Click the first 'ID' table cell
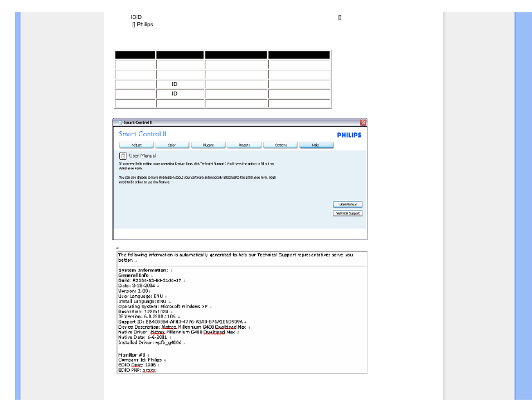This screenshot has height=412, width=532. coord(175,84)
